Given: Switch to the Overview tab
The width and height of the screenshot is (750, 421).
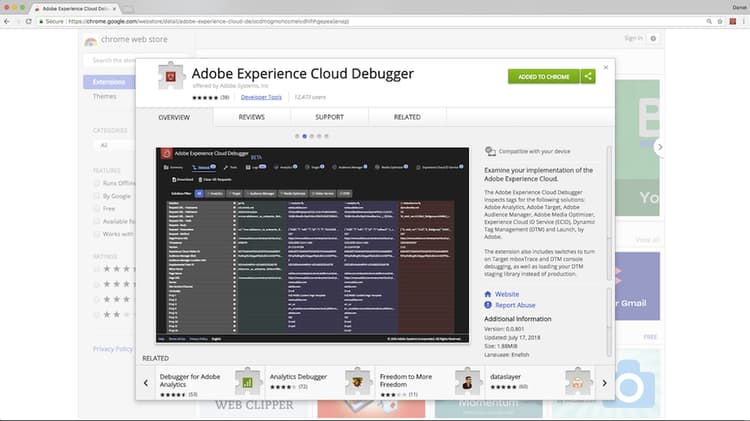Looking at the screenshot, I should coord(174,117).
